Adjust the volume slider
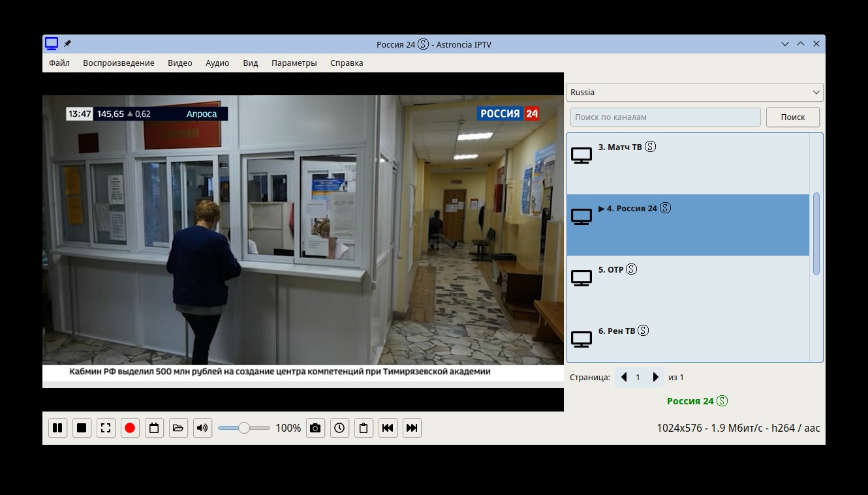 (243, 428)
